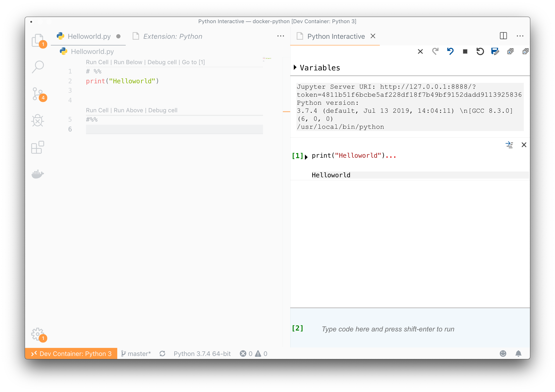Split the editor right icon
Image resolution: width=555 pixels, height=392 pixels.
pos(503,36)
